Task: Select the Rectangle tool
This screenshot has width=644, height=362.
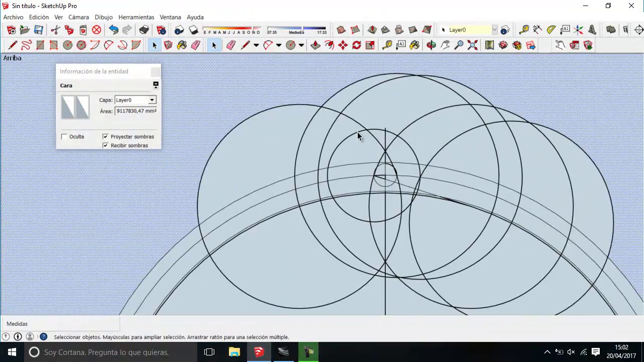Action: (40, 45)
